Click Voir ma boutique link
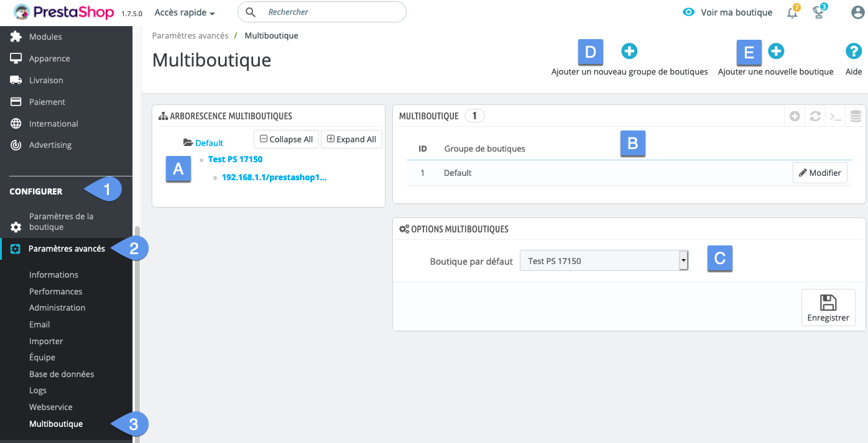Viewport: 868px width, 443px height. click(736, 12)
